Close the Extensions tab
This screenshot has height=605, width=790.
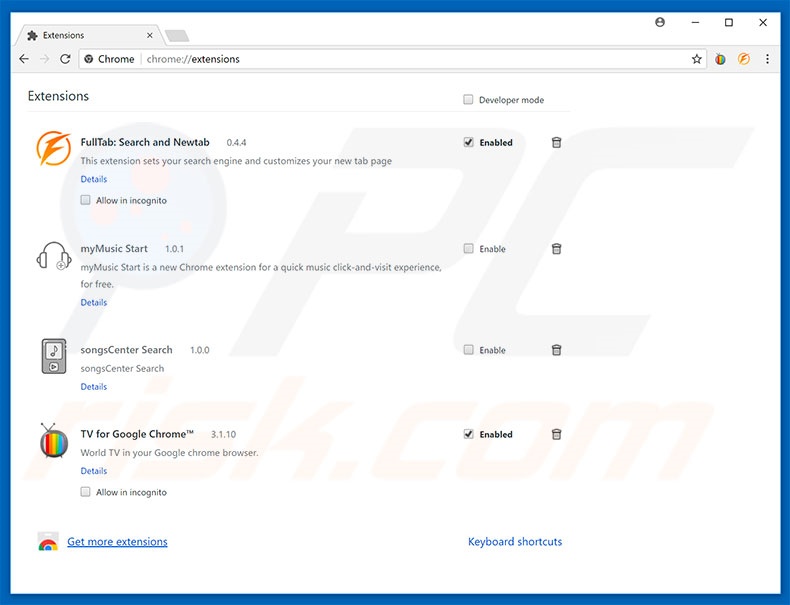pyautogui.click(x=150, y=35)
